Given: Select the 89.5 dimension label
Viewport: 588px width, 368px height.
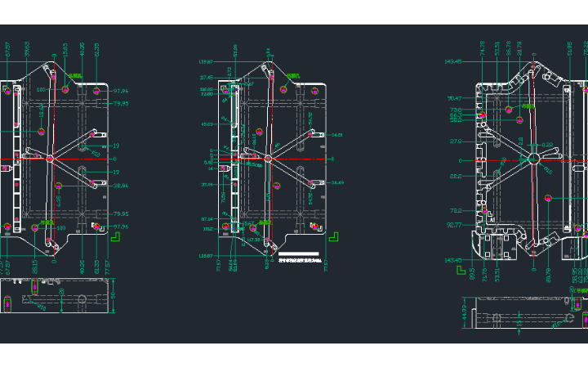Looking at the screenshot, I should (472, 274).
